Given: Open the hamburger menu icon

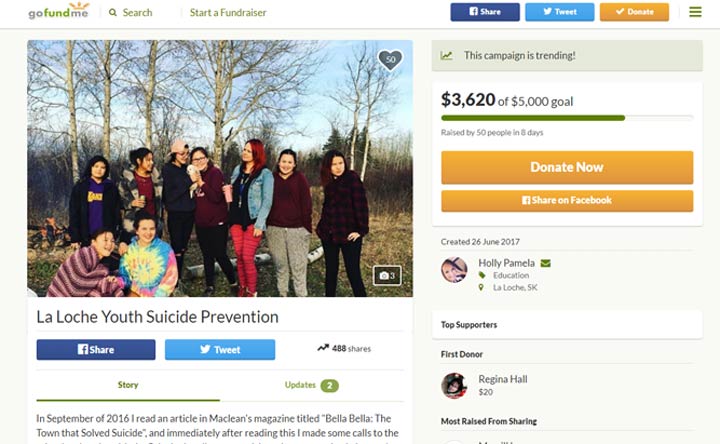Looking at the screenshot, I should coord(695,12).
